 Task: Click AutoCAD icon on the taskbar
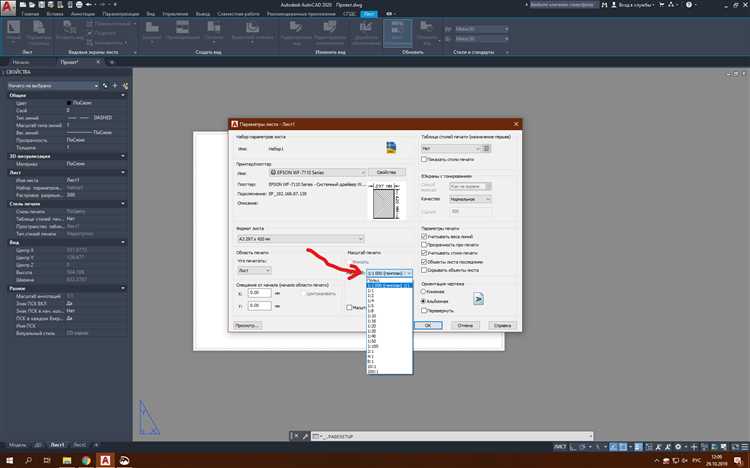105,460
